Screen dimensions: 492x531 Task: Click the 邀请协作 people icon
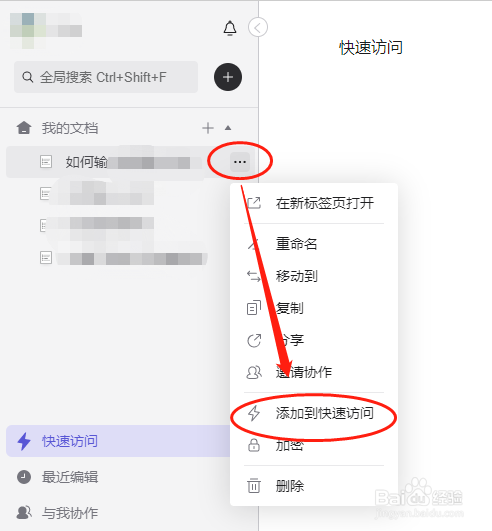[x=254, y=372]
